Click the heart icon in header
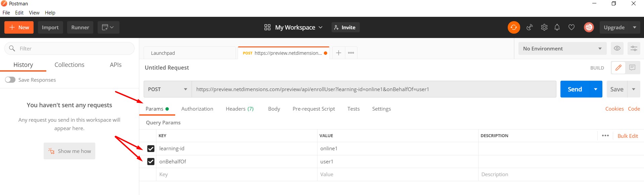Image resolution: width=644 pixels, height=195 pixels. pyautogui.click(x=572, y=27)
